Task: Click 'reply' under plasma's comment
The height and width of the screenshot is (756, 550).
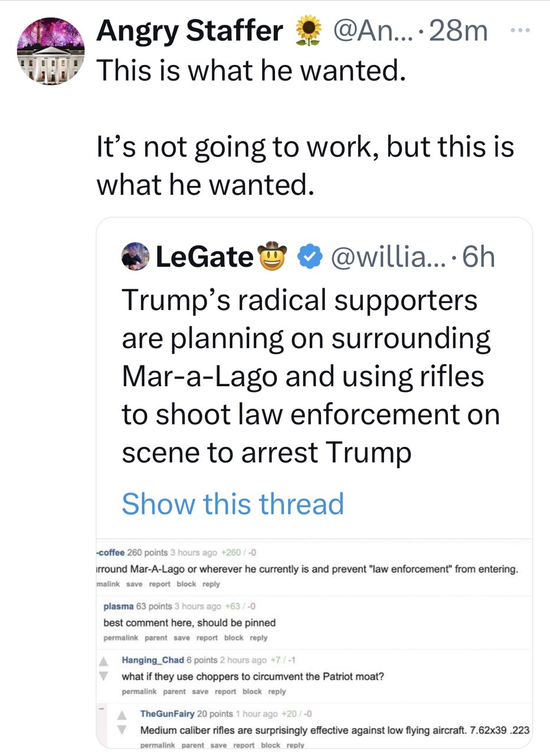Action: click(258, 638)
